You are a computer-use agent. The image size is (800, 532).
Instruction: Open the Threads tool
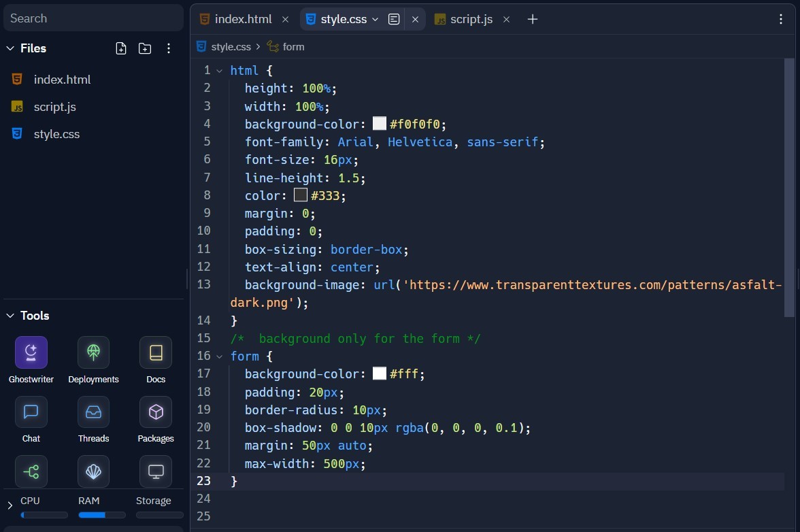pyautogui.click(x=93, y=412)
